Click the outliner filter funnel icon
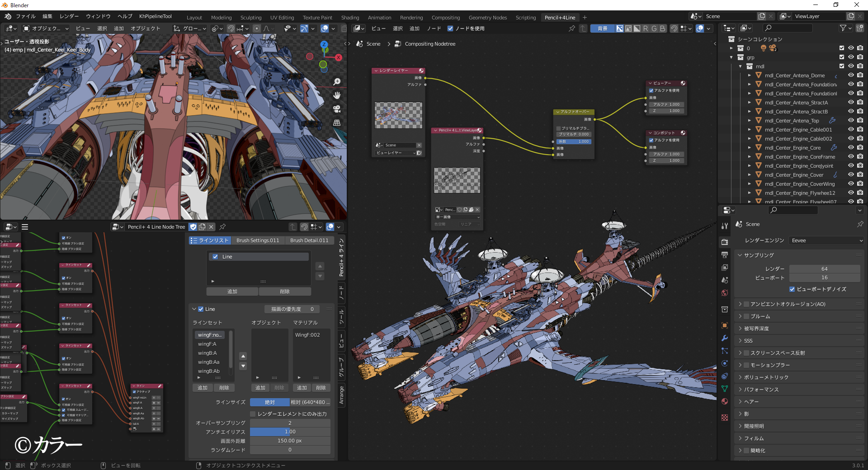Viewport: 868px width, 470px height. point(843,28)
